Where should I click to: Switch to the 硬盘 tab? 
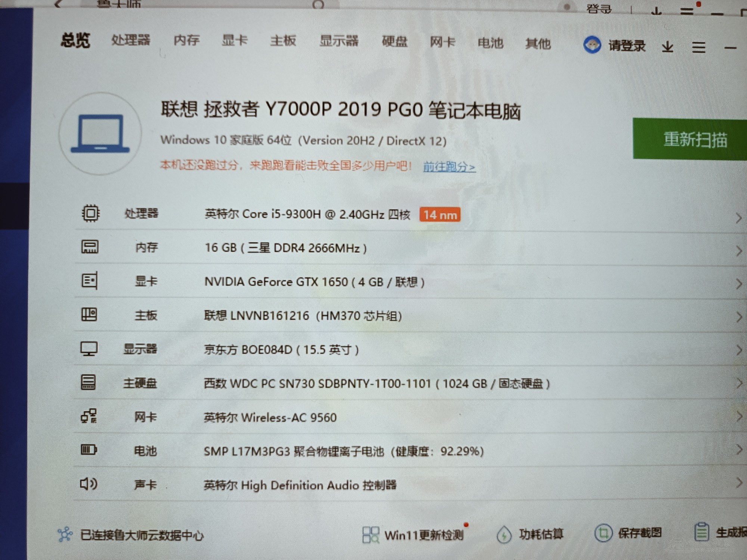tap(394, 41)
